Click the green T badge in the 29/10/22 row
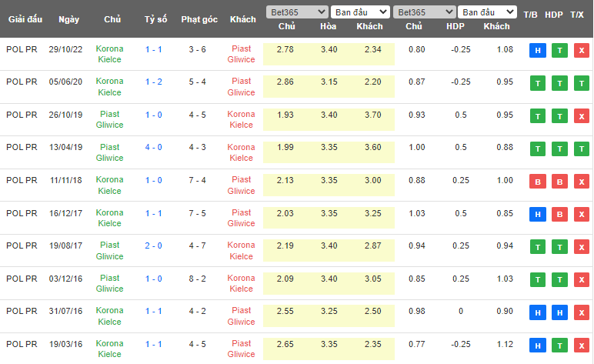Image resolution: width=594 pixels, height=364 pixels. [559, 51]
